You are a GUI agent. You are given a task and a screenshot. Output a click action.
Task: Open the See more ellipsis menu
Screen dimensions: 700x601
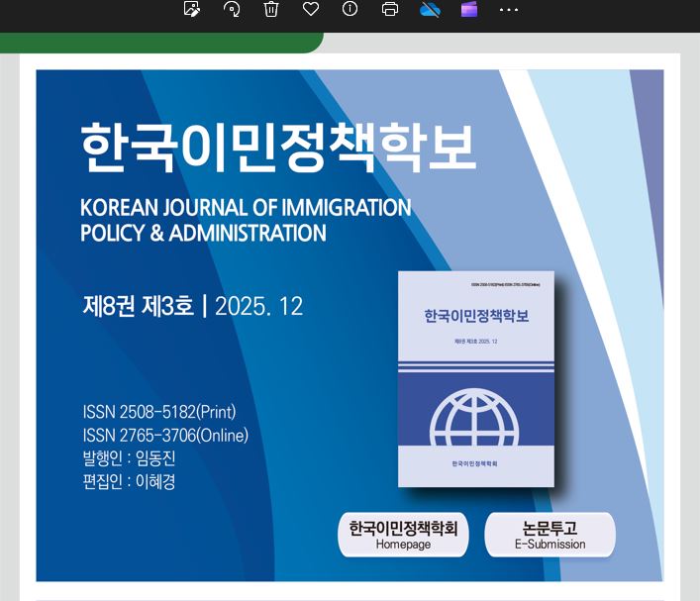coord(509,9)
